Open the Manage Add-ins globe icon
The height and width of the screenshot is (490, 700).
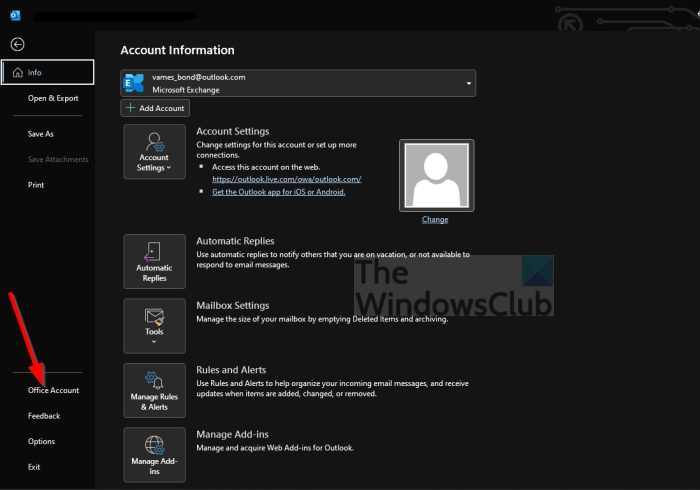(154, 454)
